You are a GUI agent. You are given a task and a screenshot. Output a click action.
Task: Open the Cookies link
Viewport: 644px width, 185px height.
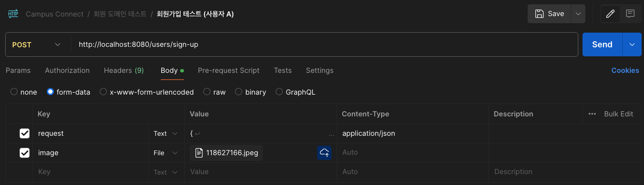click(625, 70)
